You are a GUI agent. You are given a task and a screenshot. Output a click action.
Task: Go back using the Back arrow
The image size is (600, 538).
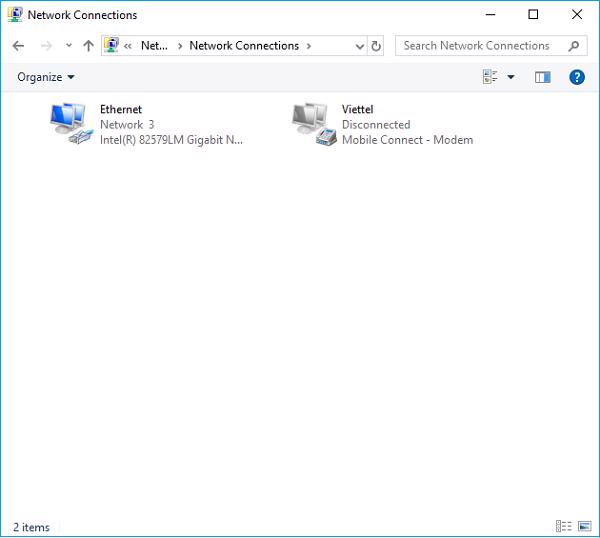point(18,46)
